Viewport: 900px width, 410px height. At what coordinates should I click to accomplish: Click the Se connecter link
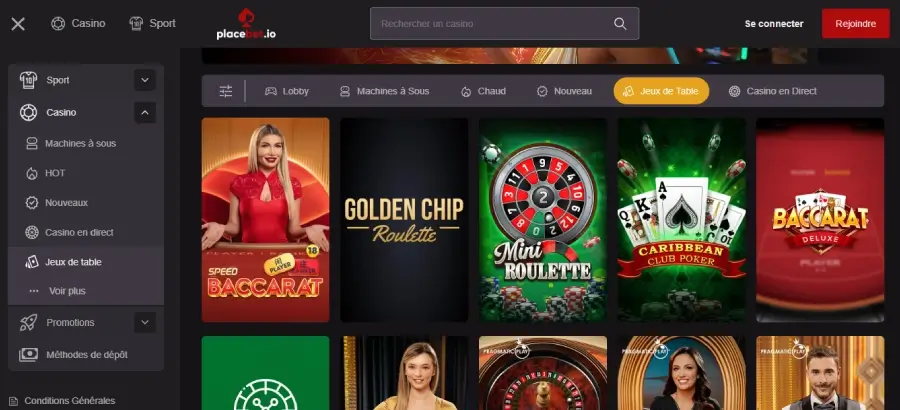(x=774, y=24)
